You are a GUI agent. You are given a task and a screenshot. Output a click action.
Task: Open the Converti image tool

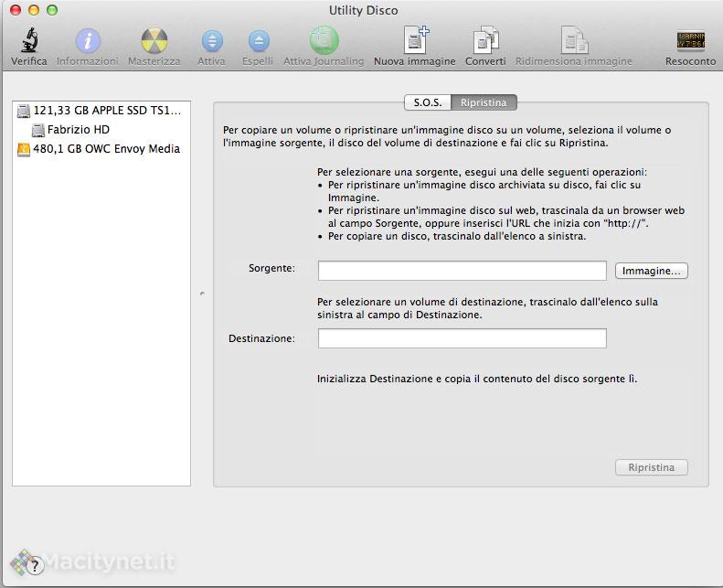tap(485, 40)
